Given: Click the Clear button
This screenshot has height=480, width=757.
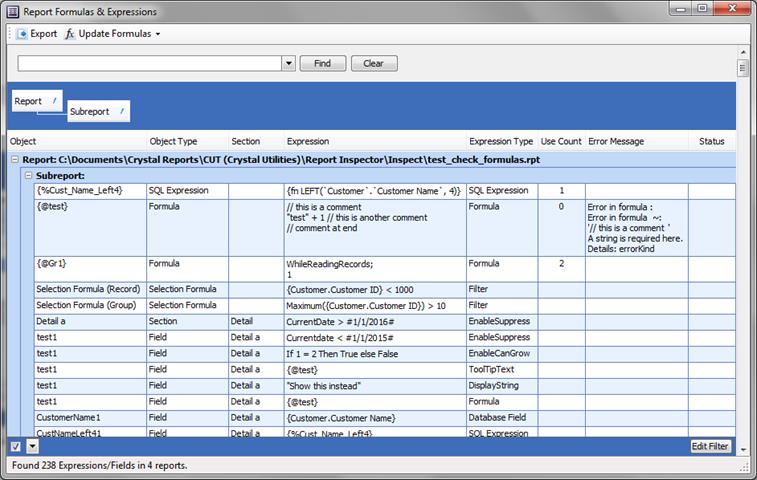Looking at the screenshot, I should [x=373, y=64].
